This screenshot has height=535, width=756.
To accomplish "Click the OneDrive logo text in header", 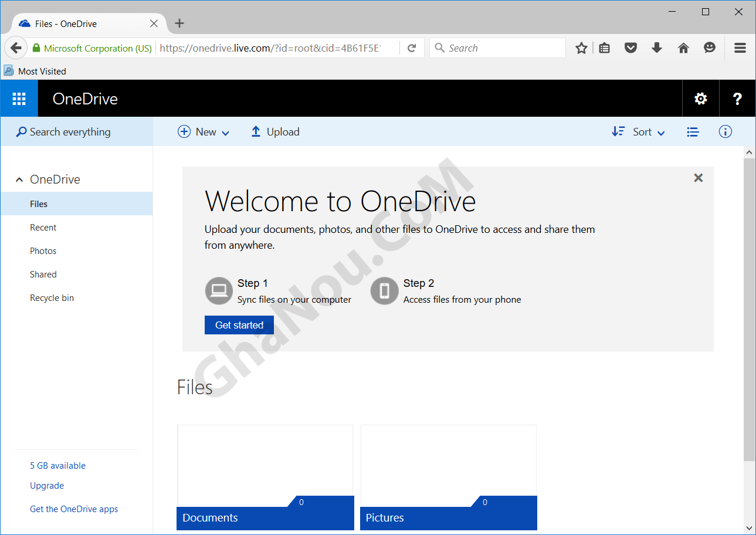I will (x=85, y=99).
